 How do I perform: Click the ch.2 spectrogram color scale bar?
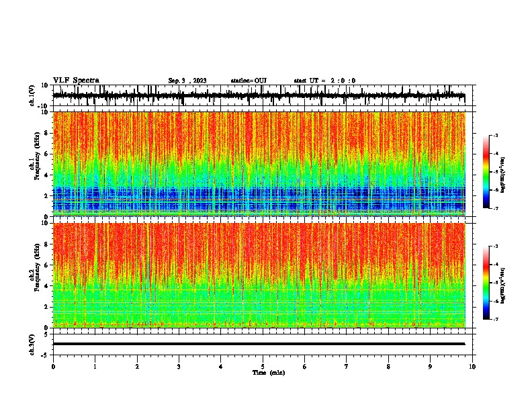[x=486, y=283]
